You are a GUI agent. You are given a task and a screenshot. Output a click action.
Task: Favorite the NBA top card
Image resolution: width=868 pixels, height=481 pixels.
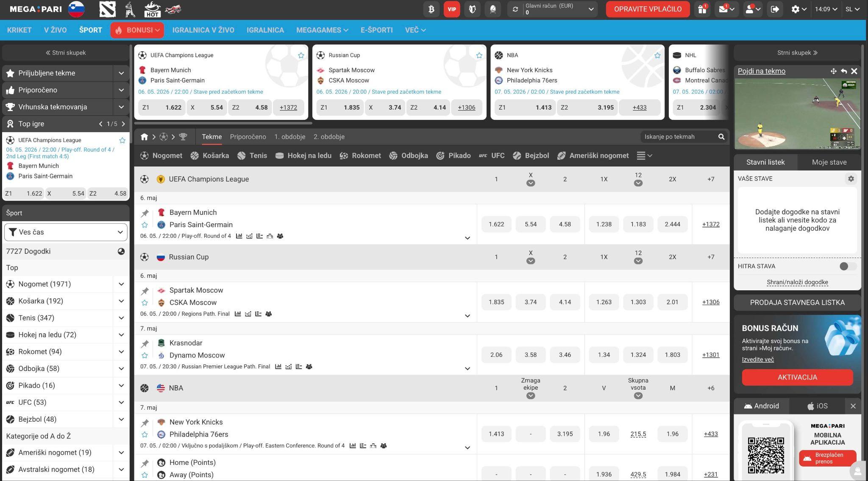[x=657, y=56]
